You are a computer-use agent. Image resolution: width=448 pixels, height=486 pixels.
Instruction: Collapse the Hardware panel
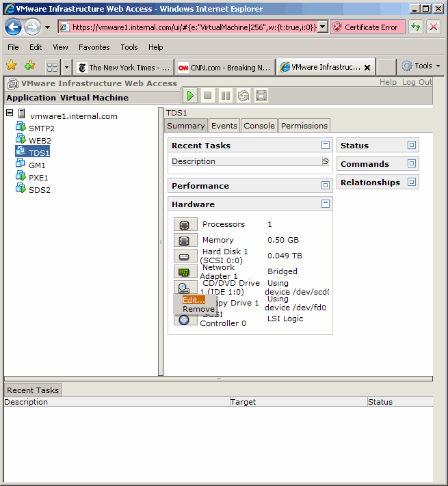[x=326, y=204]
